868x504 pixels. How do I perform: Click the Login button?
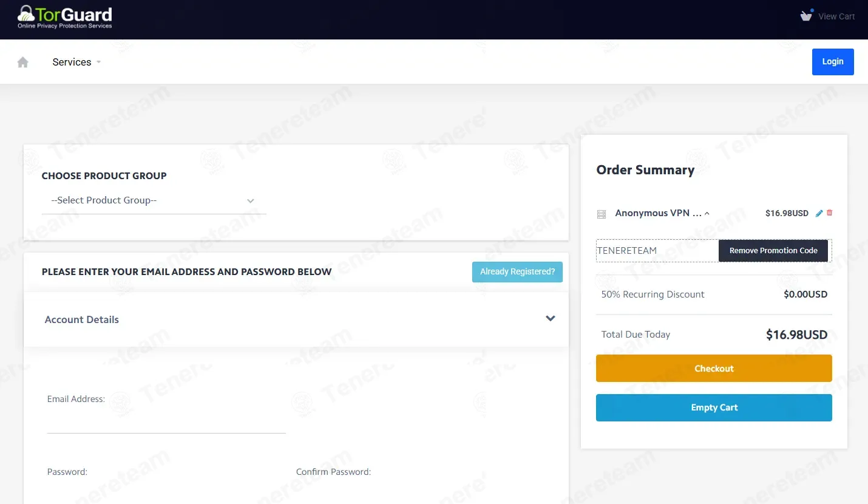tap(833, 62)
